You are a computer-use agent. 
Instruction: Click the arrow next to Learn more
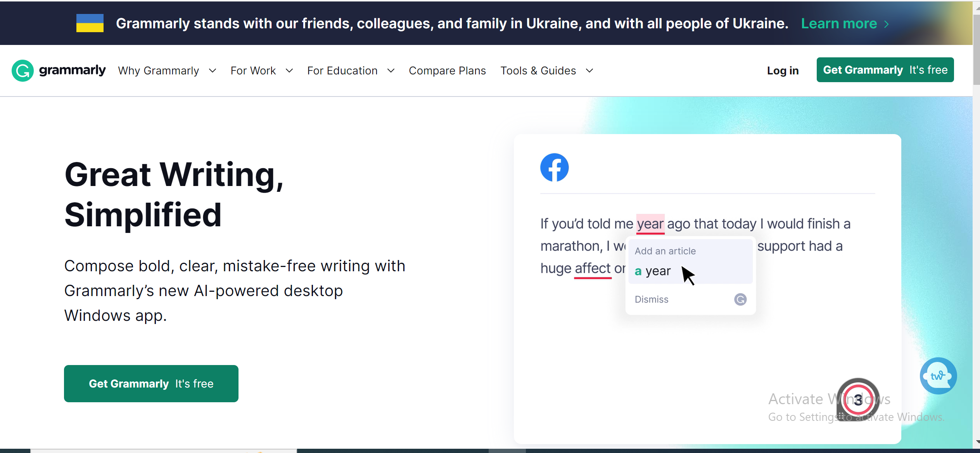pos(887,24)
